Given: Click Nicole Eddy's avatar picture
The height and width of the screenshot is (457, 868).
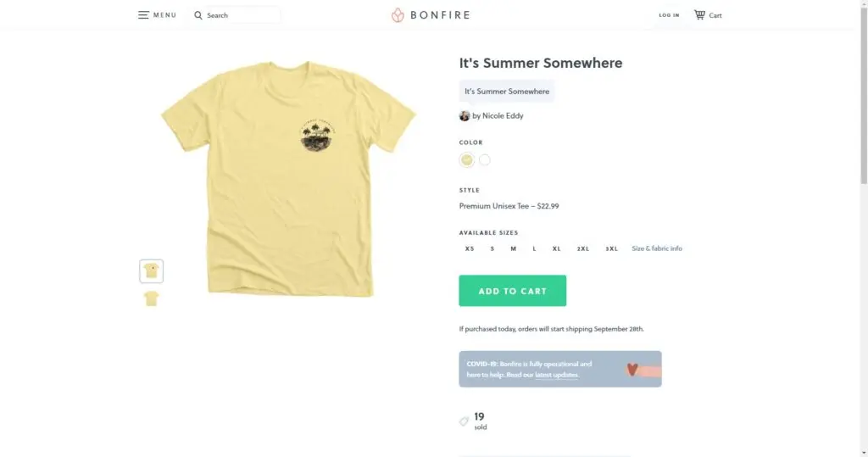Looking at the screenshot, I should tap(465, 116).
